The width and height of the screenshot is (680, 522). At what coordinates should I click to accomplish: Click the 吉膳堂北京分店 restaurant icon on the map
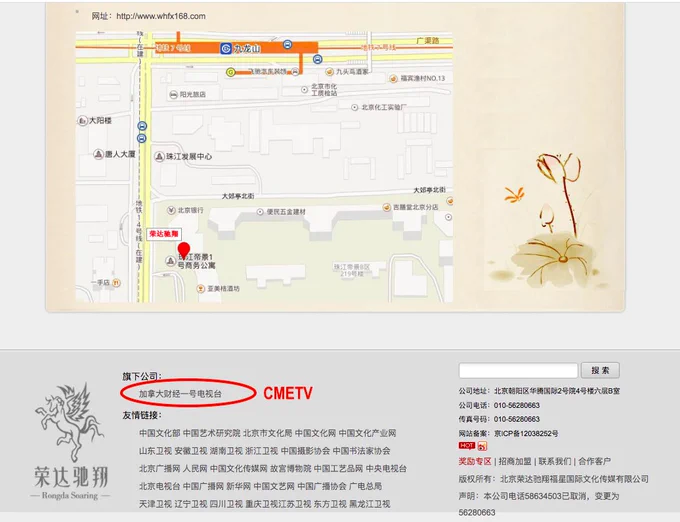pyautogui.click(x=387, y=207)
